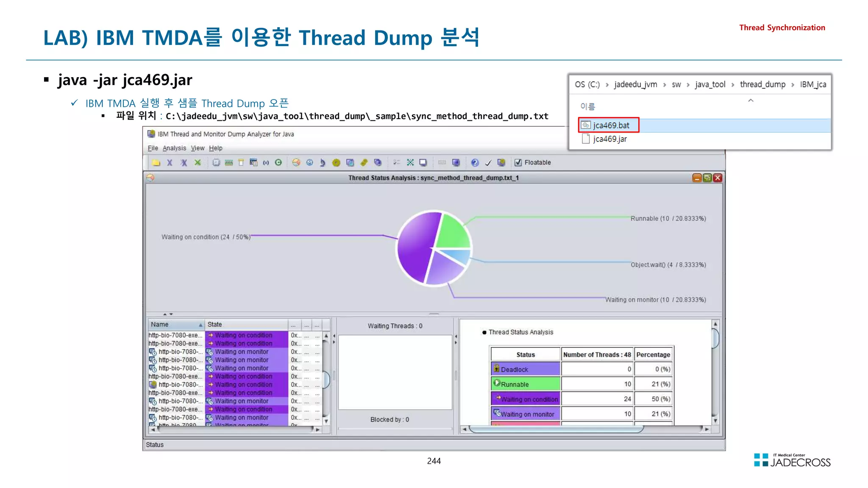Click the State column header
868x488 pixels.
[246, 324]
